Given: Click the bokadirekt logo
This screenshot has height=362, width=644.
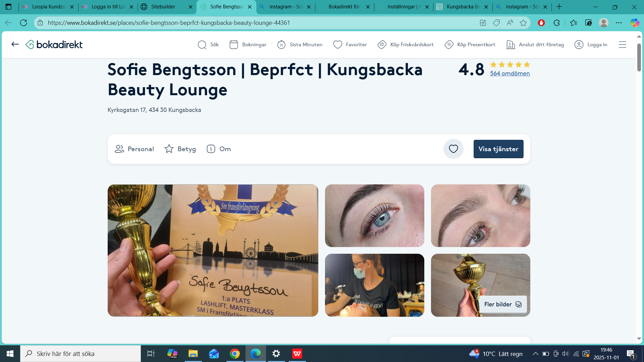Looking at the screenshot, I should [54, 44].
